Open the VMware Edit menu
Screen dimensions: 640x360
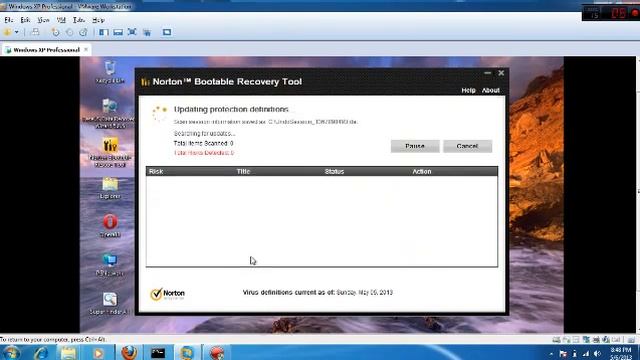point(25,20)
